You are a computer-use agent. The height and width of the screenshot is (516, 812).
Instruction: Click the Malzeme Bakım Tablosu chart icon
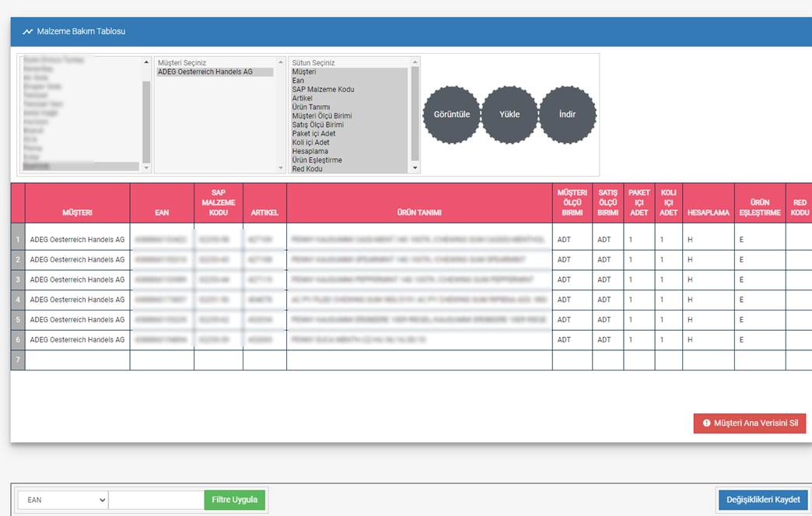click(27, 32)
